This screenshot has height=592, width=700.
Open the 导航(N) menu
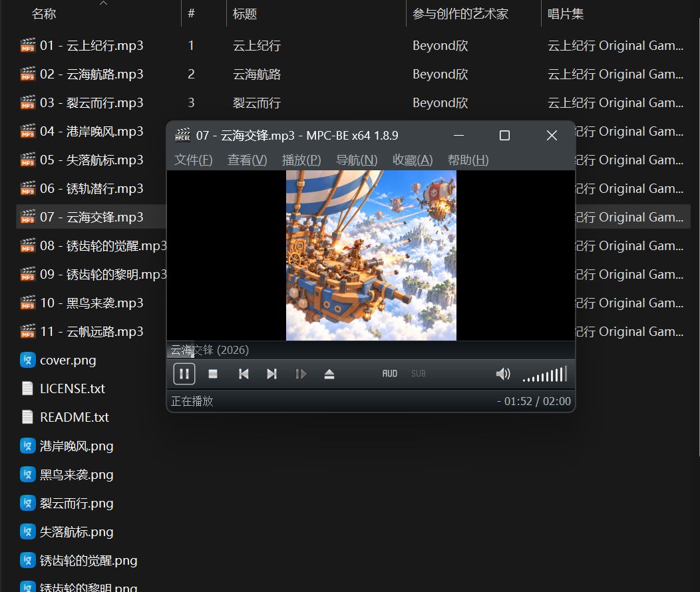pos(357,160)
